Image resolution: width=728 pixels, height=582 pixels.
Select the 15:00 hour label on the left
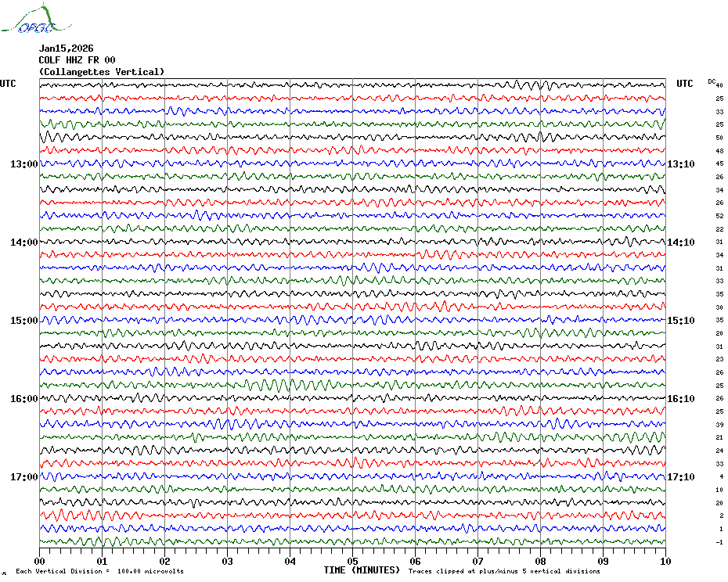[x=23, y=321]
